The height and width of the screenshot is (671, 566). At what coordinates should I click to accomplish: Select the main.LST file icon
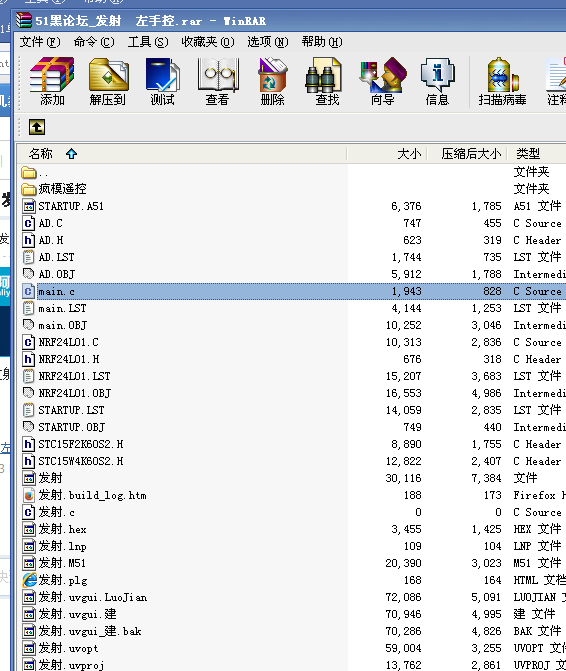[x=29, y=308]
